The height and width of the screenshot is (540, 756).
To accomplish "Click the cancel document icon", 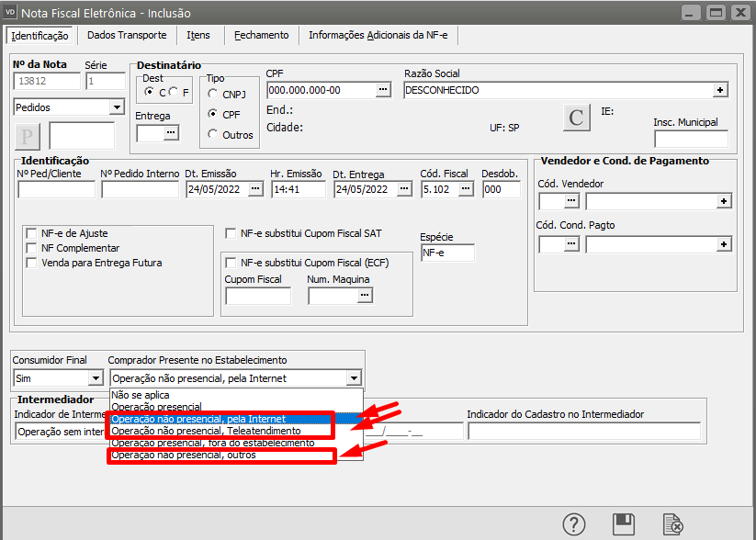I will coord(673,524).
